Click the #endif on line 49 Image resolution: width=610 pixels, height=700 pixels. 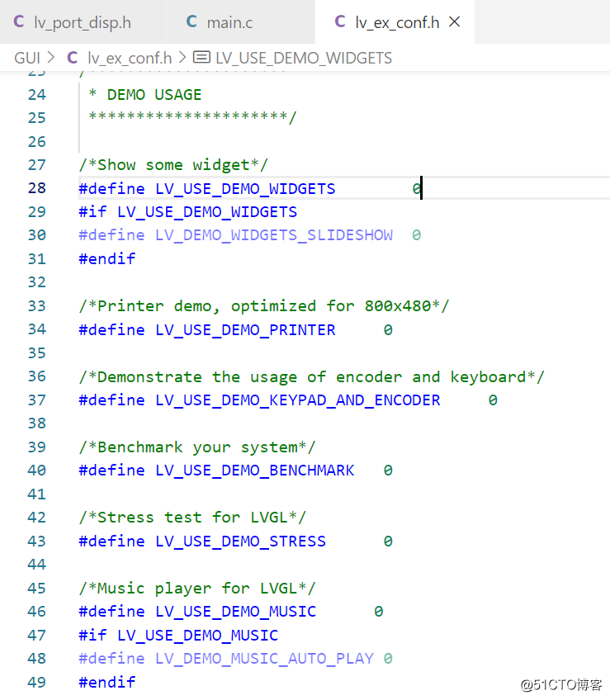click(107, 682)
